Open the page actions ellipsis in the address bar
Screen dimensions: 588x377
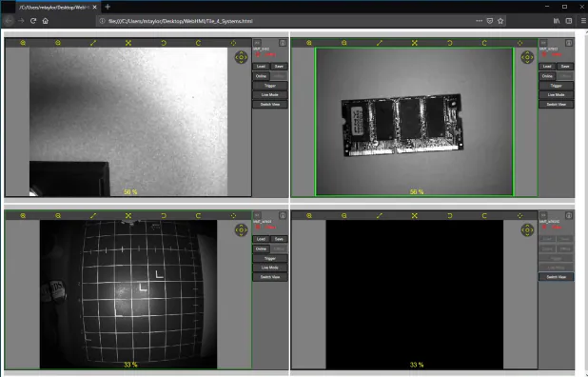479,21
